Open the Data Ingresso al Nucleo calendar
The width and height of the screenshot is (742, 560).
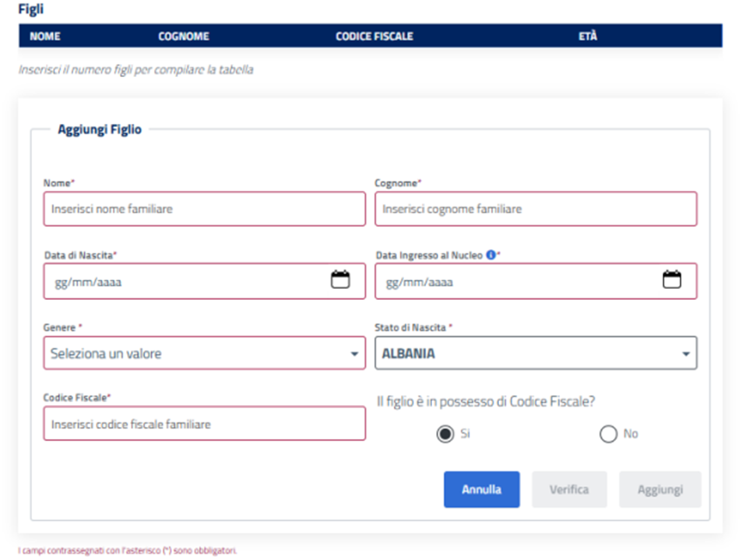671,280
